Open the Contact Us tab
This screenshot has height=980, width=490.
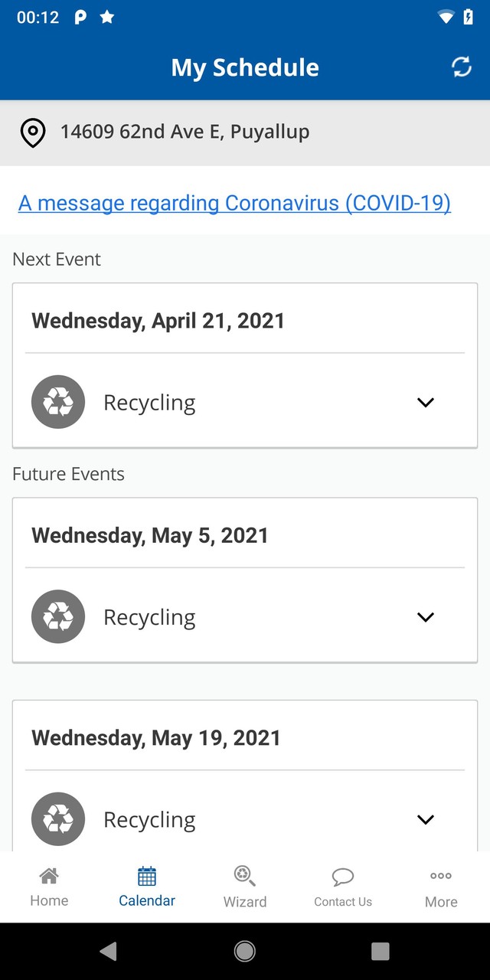343,887
